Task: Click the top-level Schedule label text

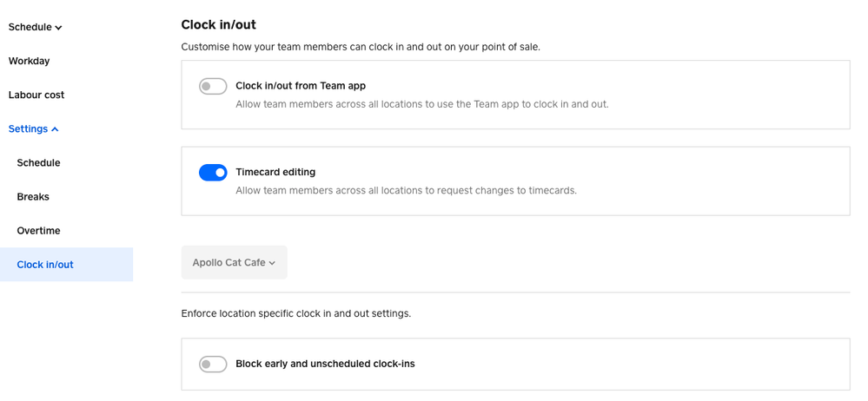Action: click(30, 27)
